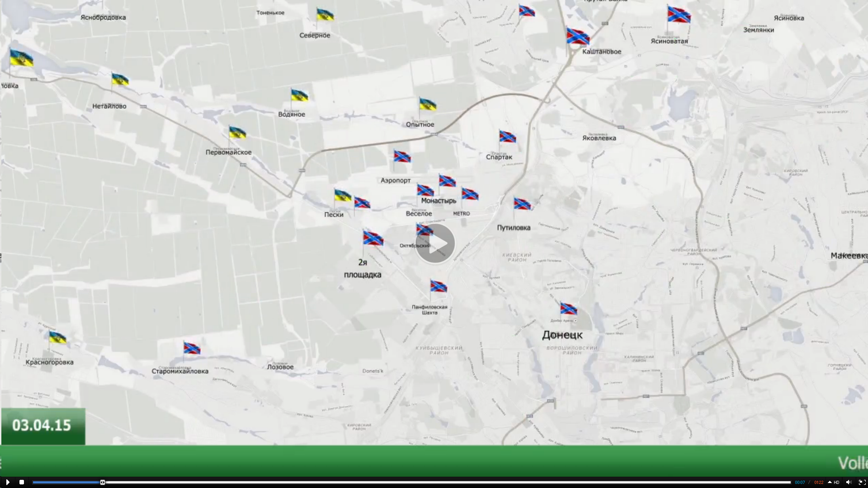Screen dimensions: 868x488
Task: Click the flag at Панфиловская Шахта
Action: pos(438,286)
